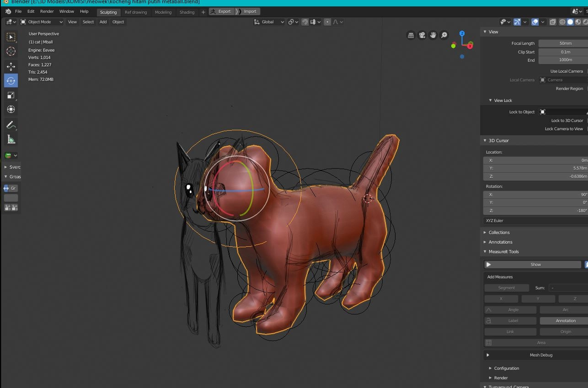Select the Annotate pencil tool

tap(11, 125)
